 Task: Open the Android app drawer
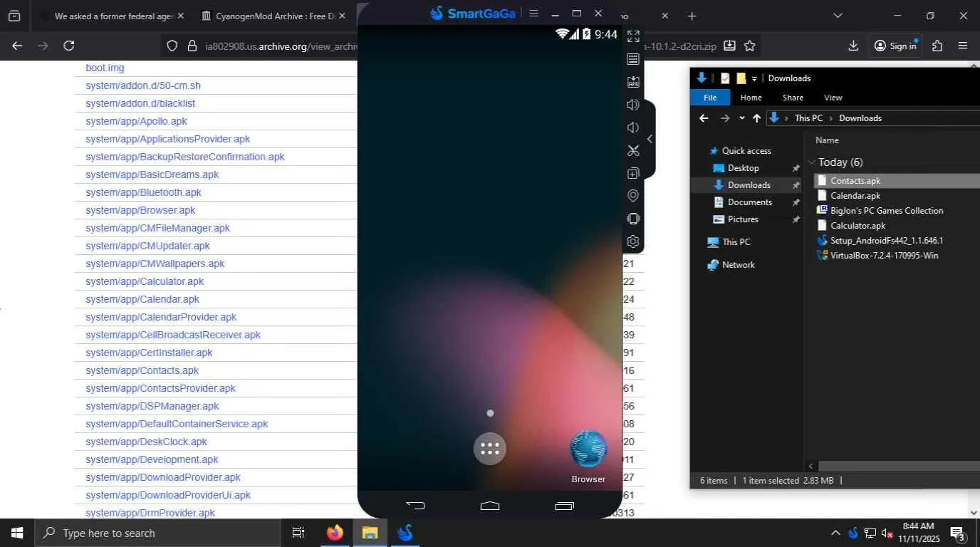click(490, 449)
